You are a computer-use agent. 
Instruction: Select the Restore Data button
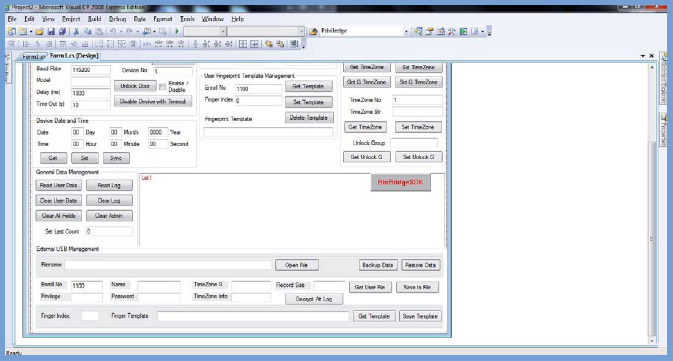[420, 265]
